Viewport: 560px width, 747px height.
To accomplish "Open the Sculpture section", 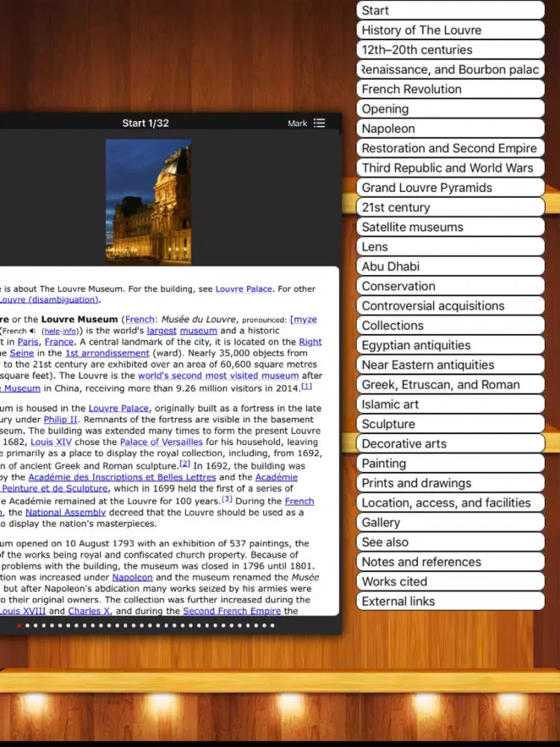I will (450, 424).
